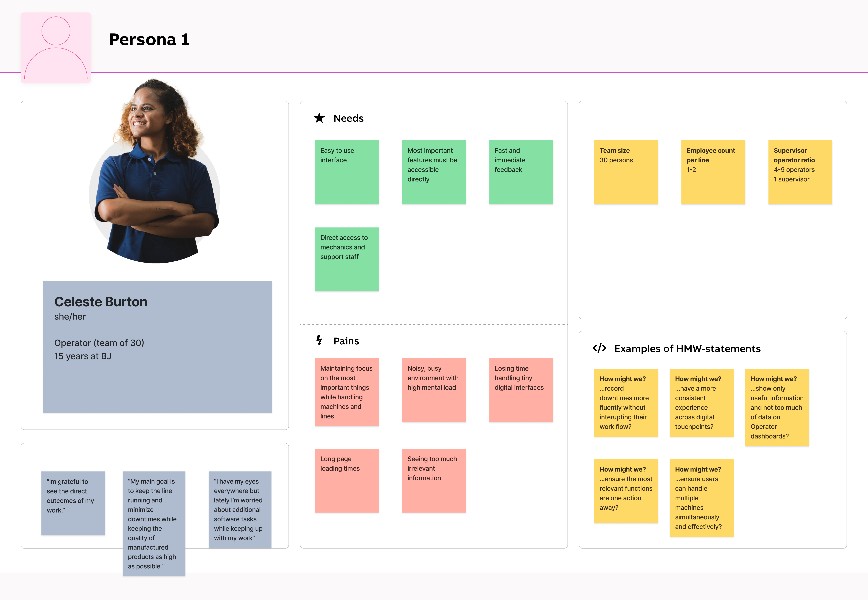Click the 'Noisy, busy environment' pain note

[434, 390]
